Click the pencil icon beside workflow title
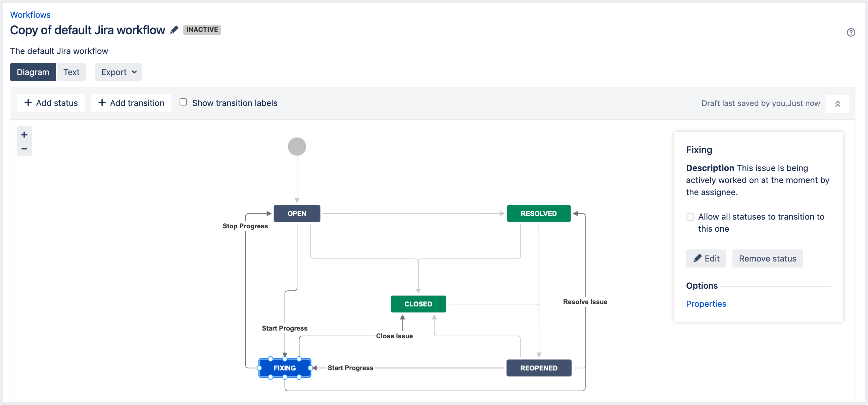This screenshot has width=868, height=405. coord(174,30)
